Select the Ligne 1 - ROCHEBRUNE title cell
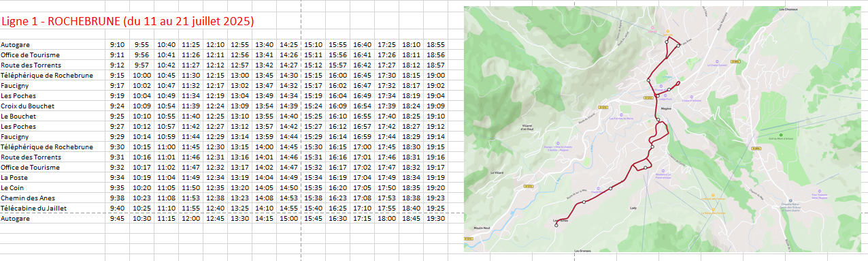868x261 pixels. [127, 22]
